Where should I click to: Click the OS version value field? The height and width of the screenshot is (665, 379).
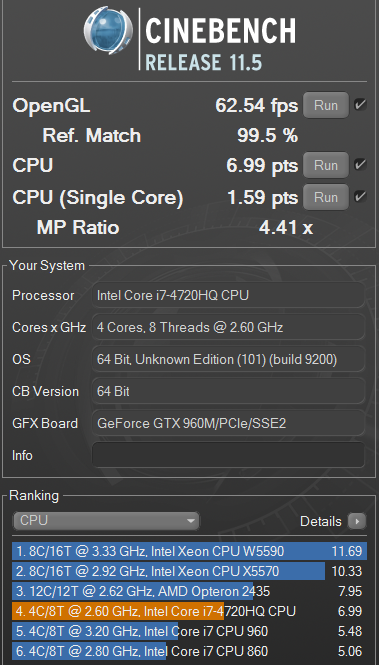pyautogui.click(x=228, y=359)
